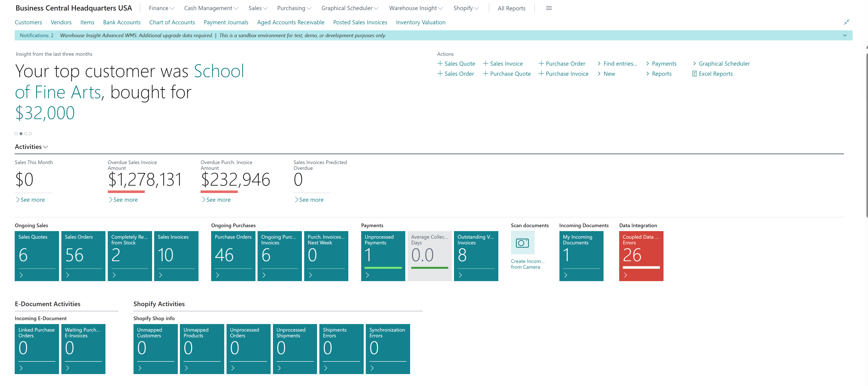The image size is (868, 386).
Task: Select the first headline carousel dot
Action: click(x=16, y=134)
